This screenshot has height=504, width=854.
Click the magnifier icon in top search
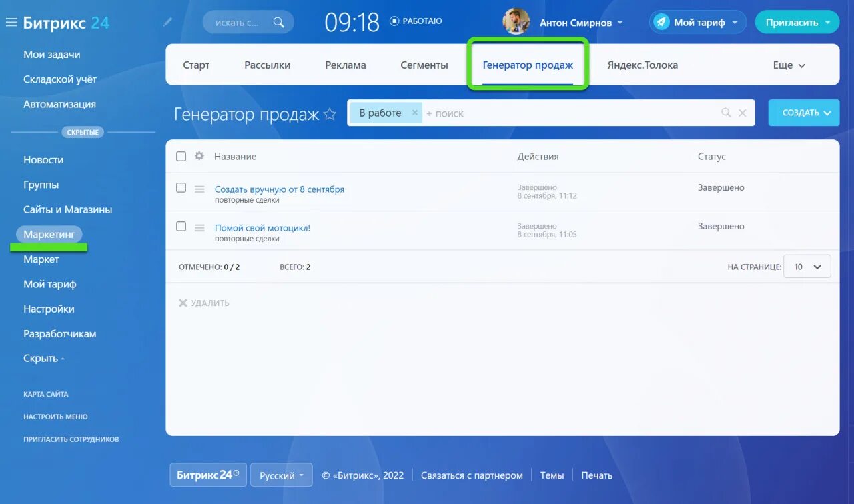coord(279,22)
